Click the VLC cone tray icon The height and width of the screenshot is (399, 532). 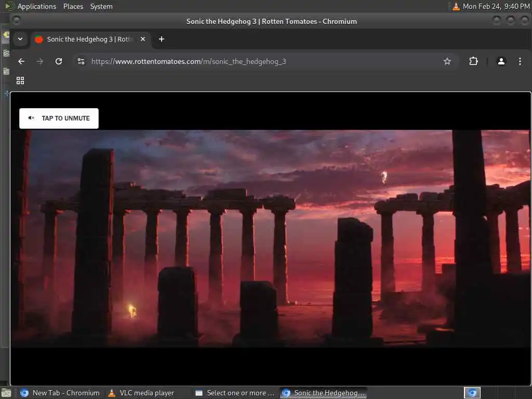tap(456, 6)
